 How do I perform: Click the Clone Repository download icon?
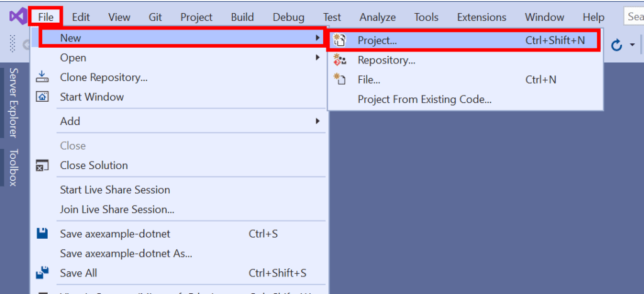(42, 77)
